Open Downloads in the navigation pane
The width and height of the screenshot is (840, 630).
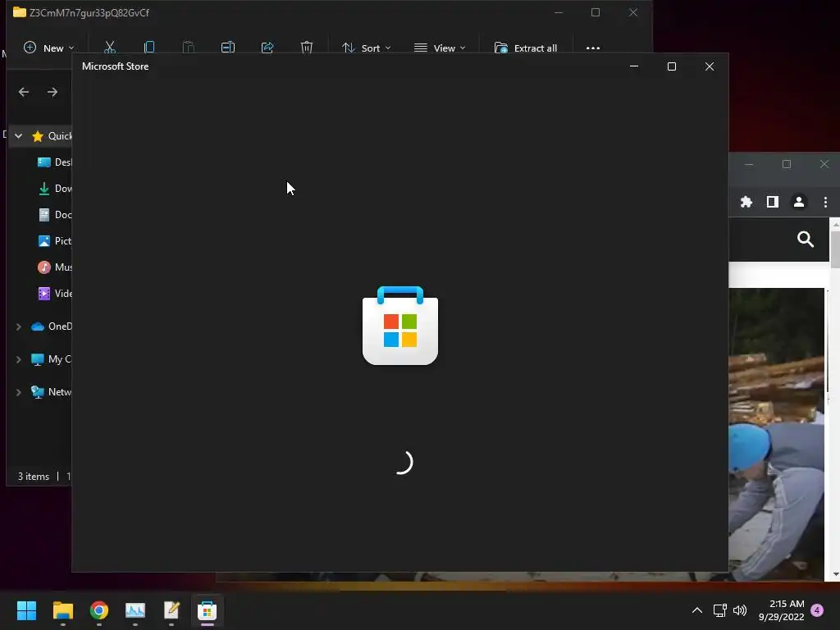pos(54,189)
